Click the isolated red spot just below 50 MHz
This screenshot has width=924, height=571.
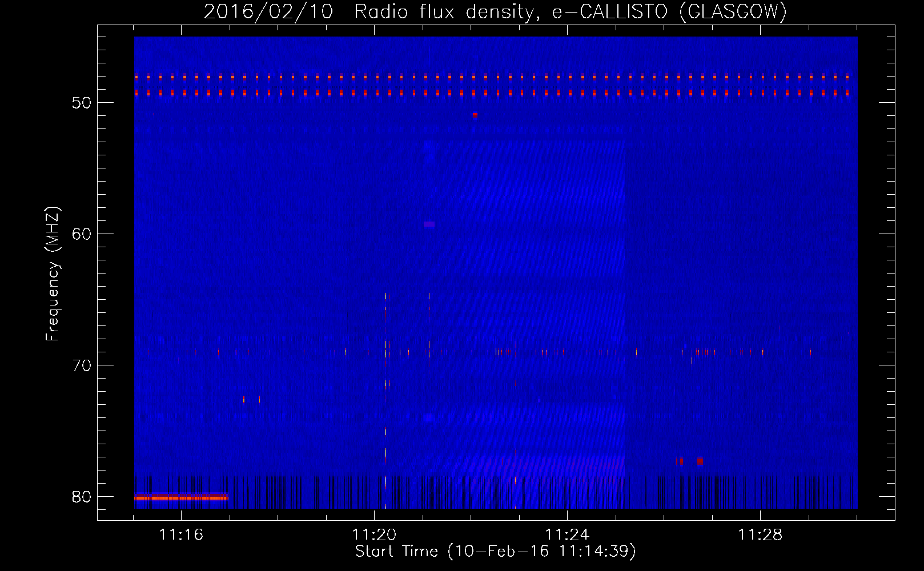pos(475,115)
